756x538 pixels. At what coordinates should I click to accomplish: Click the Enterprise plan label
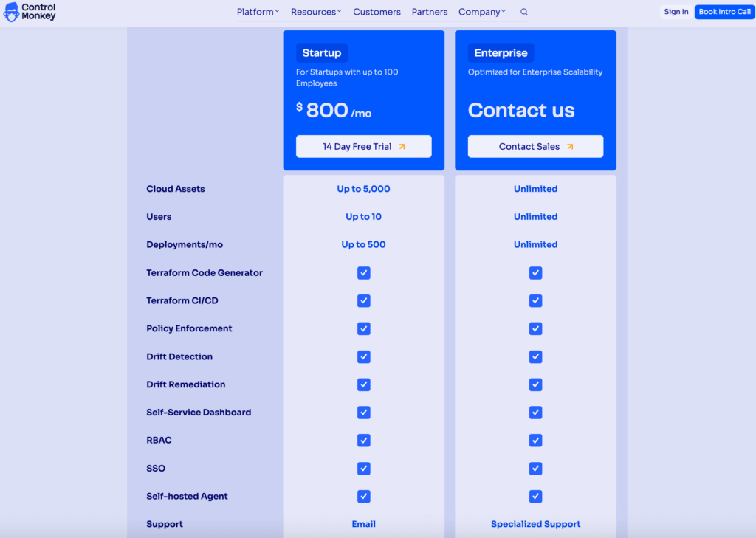[501, 53]
